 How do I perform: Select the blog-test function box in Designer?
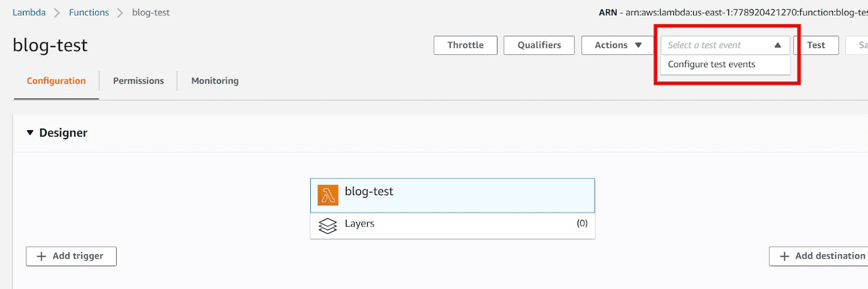[x=452, y=196]
